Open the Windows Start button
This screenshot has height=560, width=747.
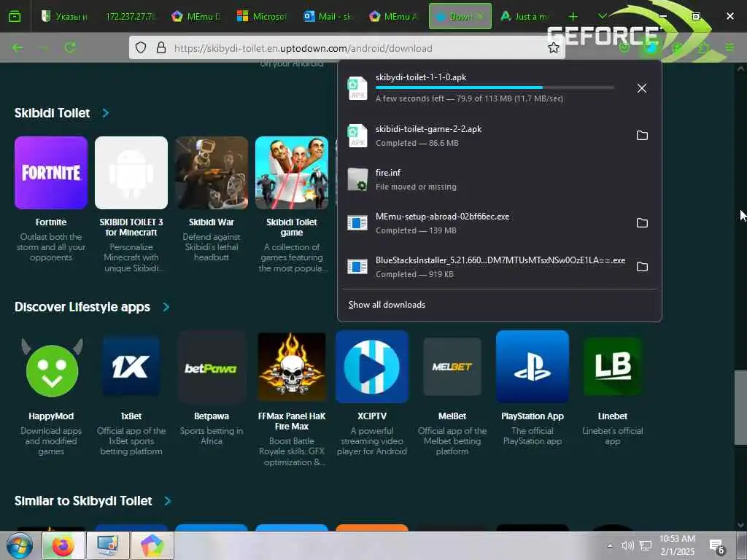click(x=20, y=545)
